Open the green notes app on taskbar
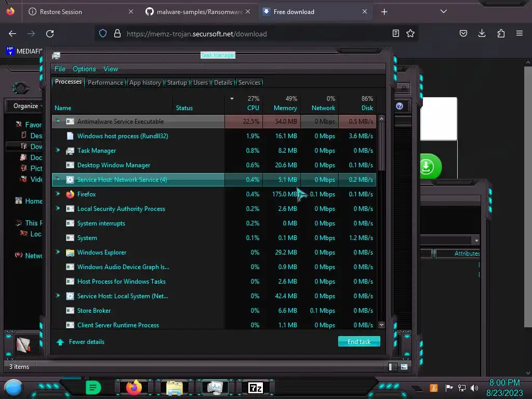 click(94, 388)
